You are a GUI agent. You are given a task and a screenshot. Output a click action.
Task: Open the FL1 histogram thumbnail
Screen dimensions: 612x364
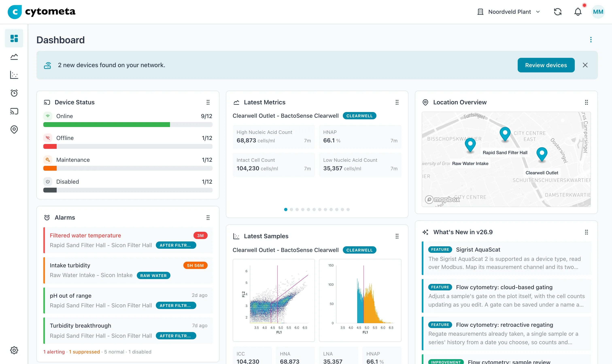point(360,300)
